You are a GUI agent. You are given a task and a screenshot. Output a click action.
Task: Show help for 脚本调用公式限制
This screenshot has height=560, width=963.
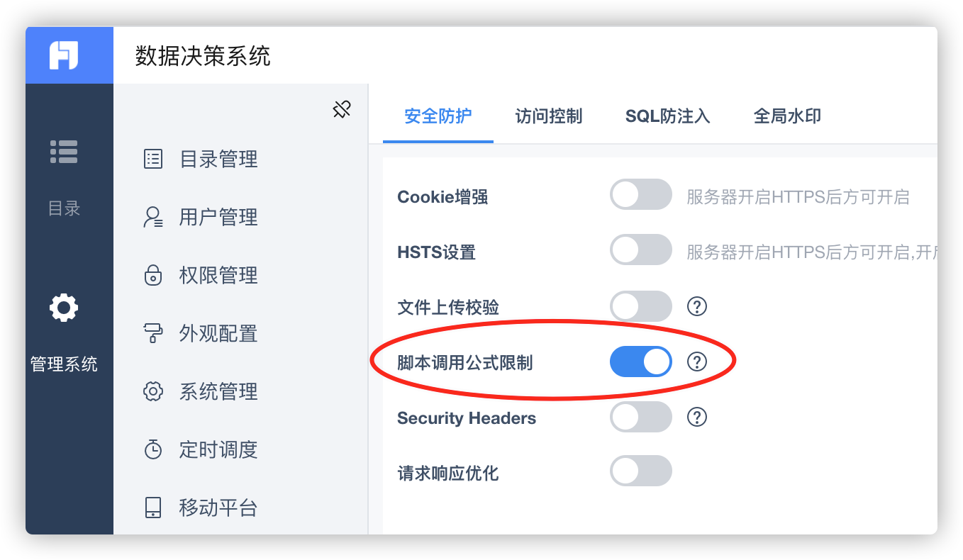click(697, 362)
